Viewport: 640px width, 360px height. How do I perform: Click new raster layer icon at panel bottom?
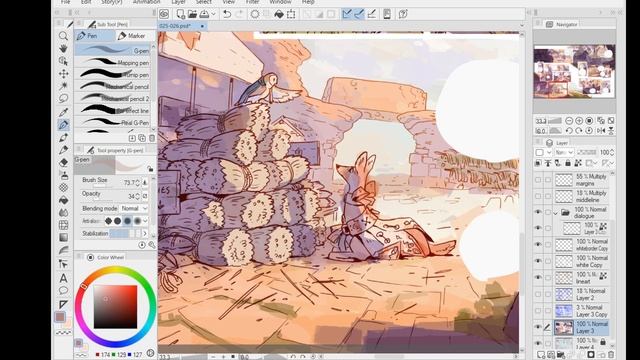point(541,355)
